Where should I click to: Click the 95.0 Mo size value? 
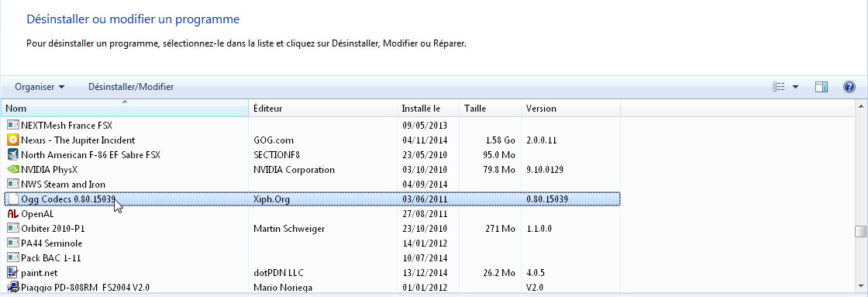click(x=499, y=154)
